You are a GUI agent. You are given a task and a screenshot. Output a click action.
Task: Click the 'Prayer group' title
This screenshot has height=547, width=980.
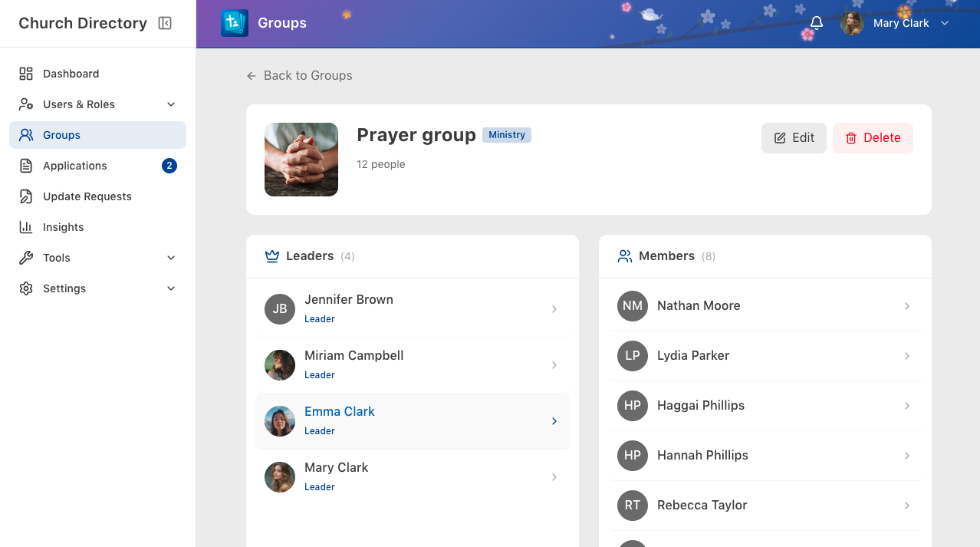416,135
